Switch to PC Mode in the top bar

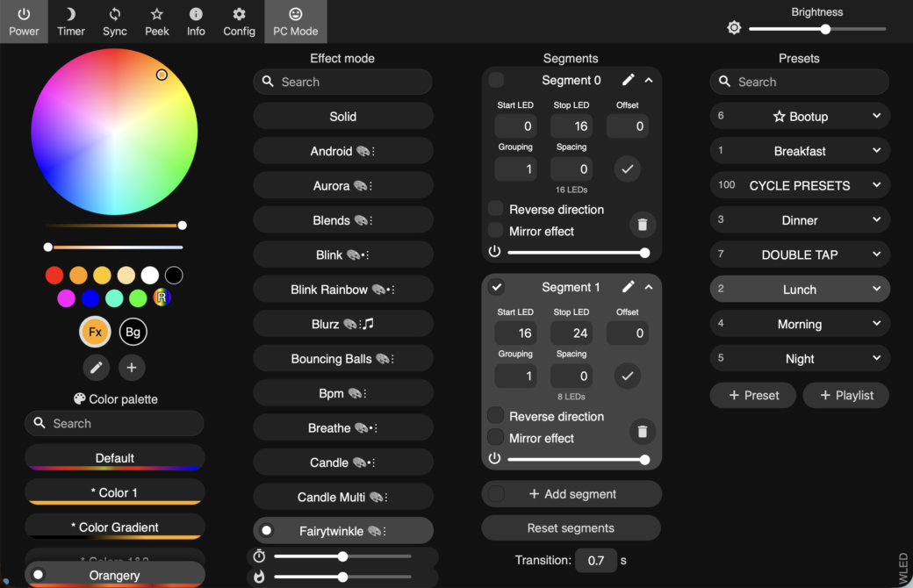[296, 22]
